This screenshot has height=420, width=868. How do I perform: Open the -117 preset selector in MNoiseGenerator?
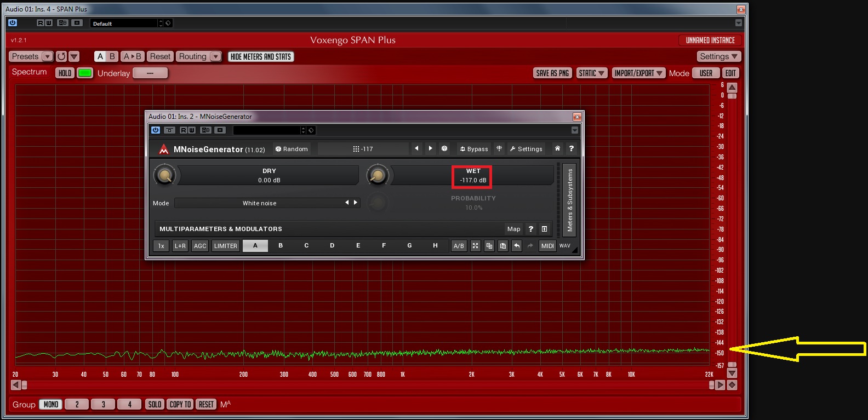pos(363,149)
